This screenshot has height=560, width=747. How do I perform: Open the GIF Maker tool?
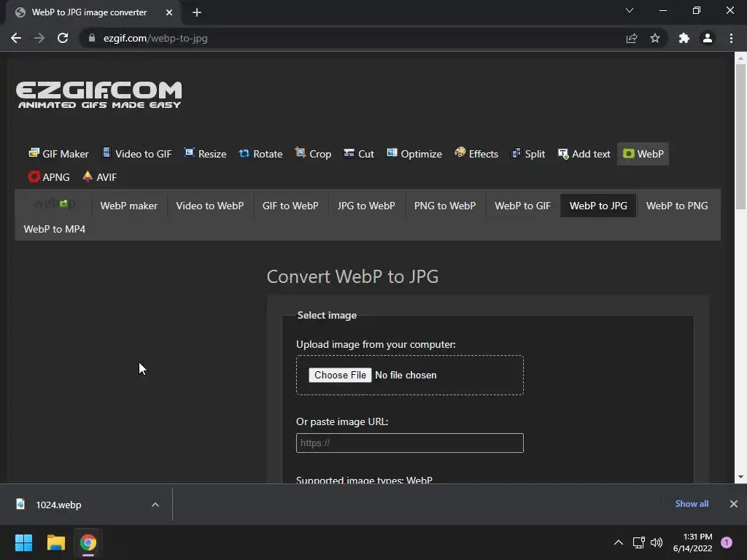point(58,154)
